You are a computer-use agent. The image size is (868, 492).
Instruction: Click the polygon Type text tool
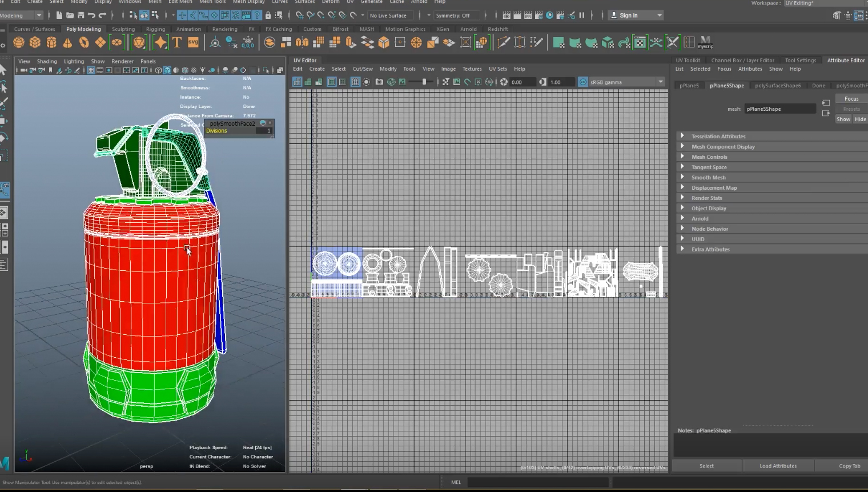177,43
